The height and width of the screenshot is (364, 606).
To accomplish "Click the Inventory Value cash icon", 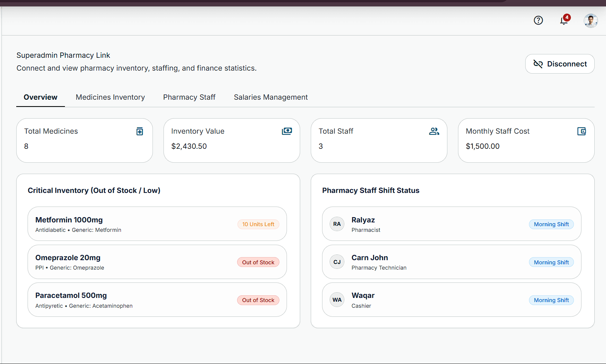I will click(287, 131).
